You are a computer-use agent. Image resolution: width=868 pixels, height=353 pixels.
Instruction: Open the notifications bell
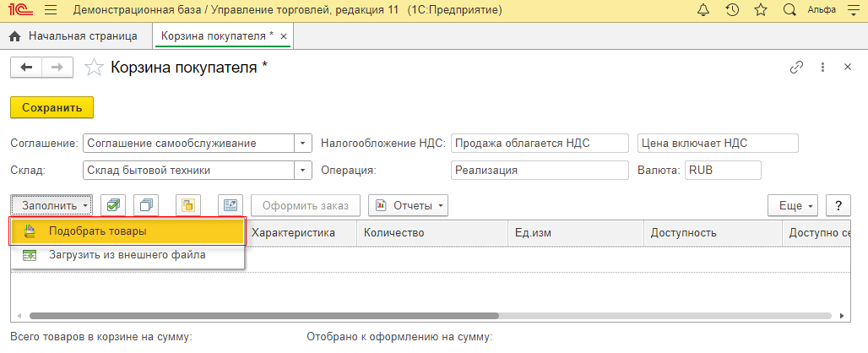(x=704, y=11)
